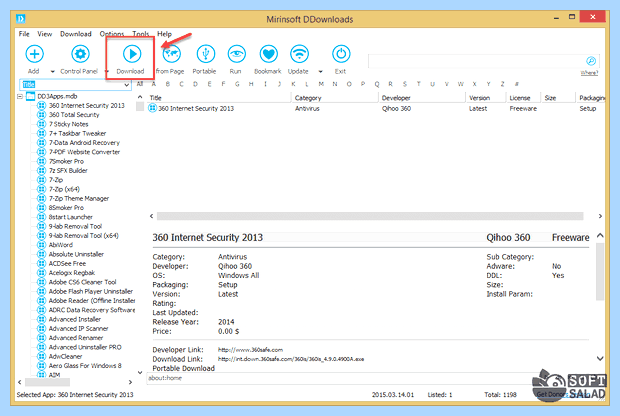The height and width of the screenshot is (416, 620).
Task: Click the app logo in the title bar
Action: (x=21, y=19)
